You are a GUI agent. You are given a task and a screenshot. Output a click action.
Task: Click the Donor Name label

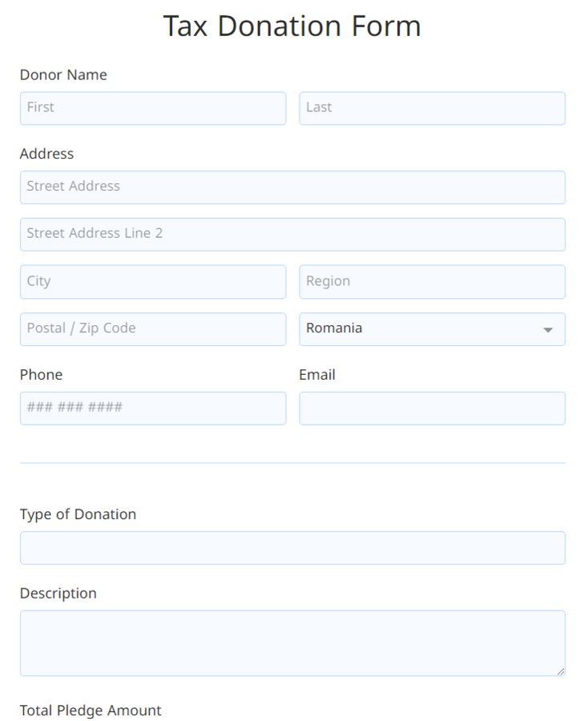[63, 75]
